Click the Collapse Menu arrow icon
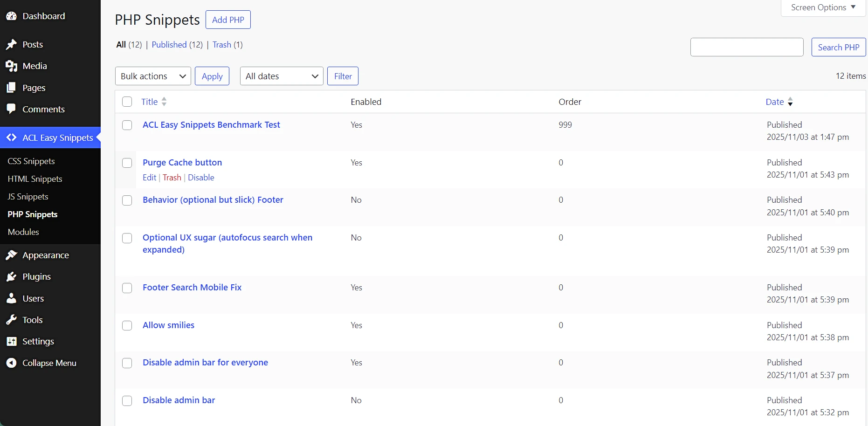Viewport: 868px width, 426px height. pos(11,363)
